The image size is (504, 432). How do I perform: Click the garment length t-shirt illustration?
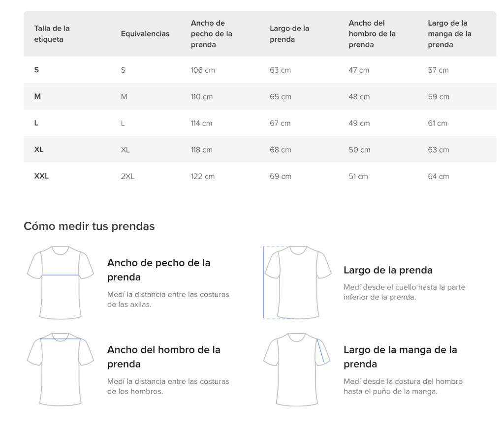(297, 283)
